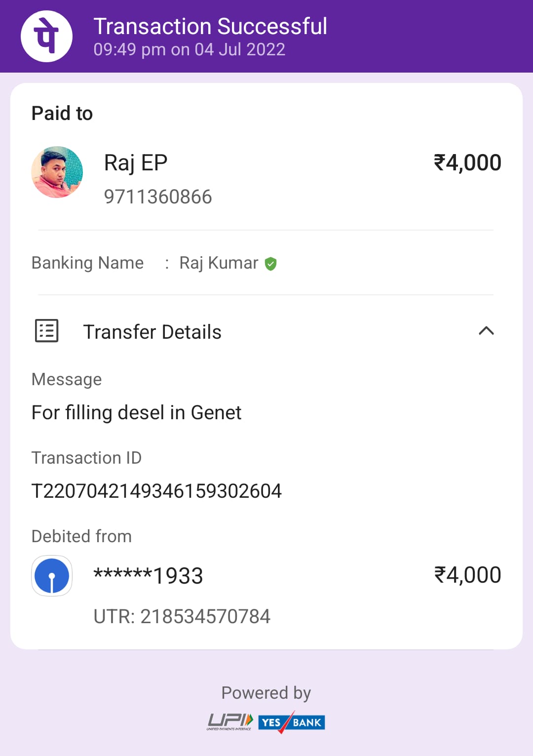Select the Transaction ID number text

tap(156, 491)
